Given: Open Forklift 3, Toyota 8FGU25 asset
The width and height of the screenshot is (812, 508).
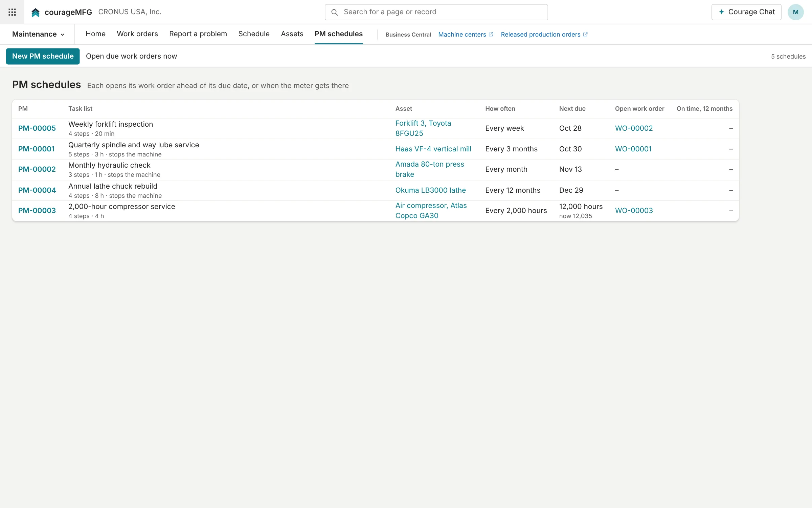Looking at the screenshot, I should click(423, 128).
